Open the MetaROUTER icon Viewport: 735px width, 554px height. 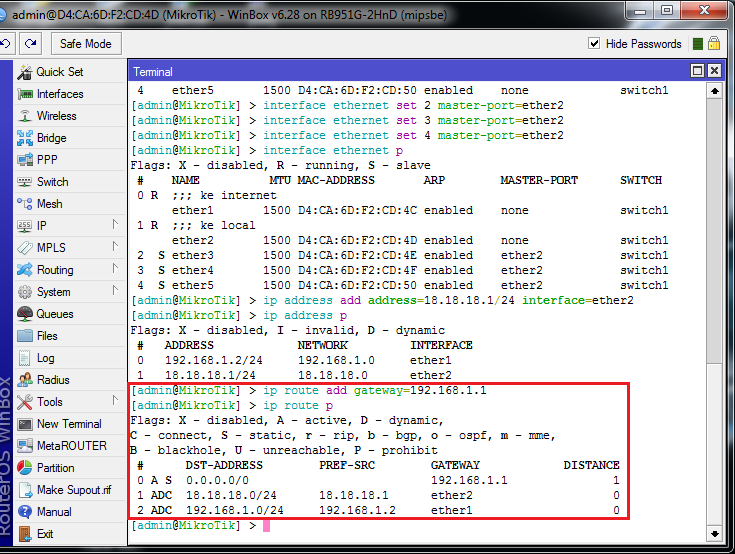point(25,446)
